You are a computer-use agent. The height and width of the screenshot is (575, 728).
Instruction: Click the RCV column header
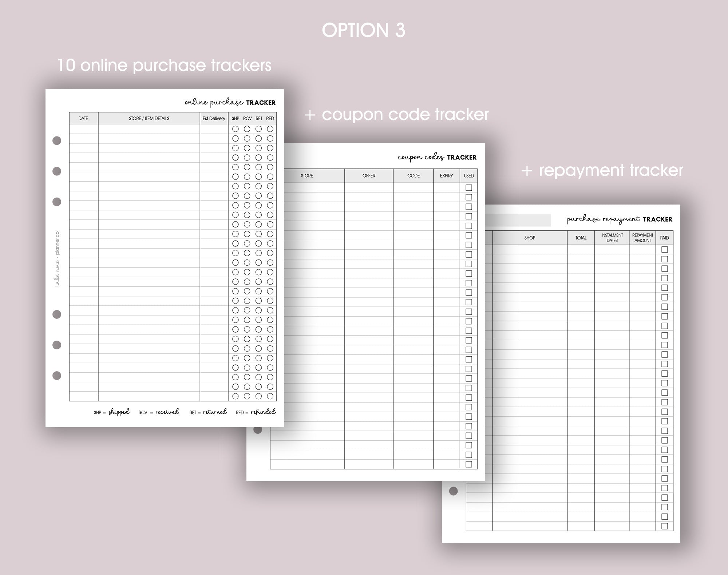(248, 118)
